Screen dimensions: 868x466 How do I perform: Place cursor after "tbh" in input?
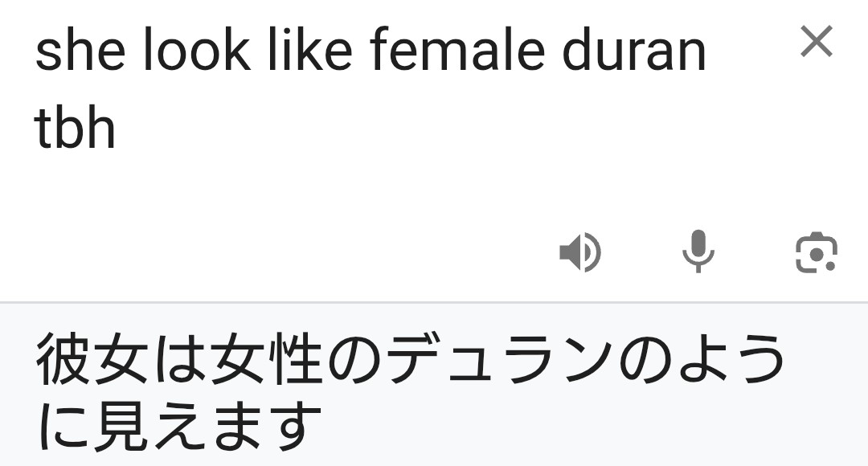click(117, 130)
